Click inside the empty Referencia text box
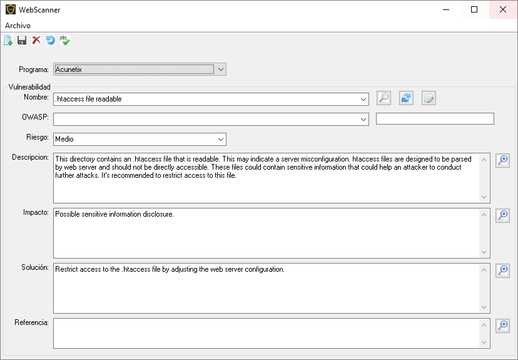Image resolution: width=518 pixels, height=360 pixels. 267,334
